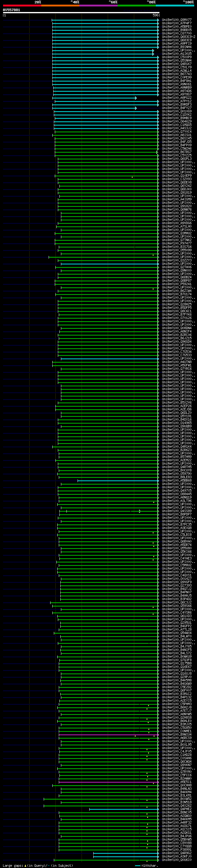Click the UniRef100_B6T743 label
This screenshot has height=868, width=197.
(x=176, y=74)
